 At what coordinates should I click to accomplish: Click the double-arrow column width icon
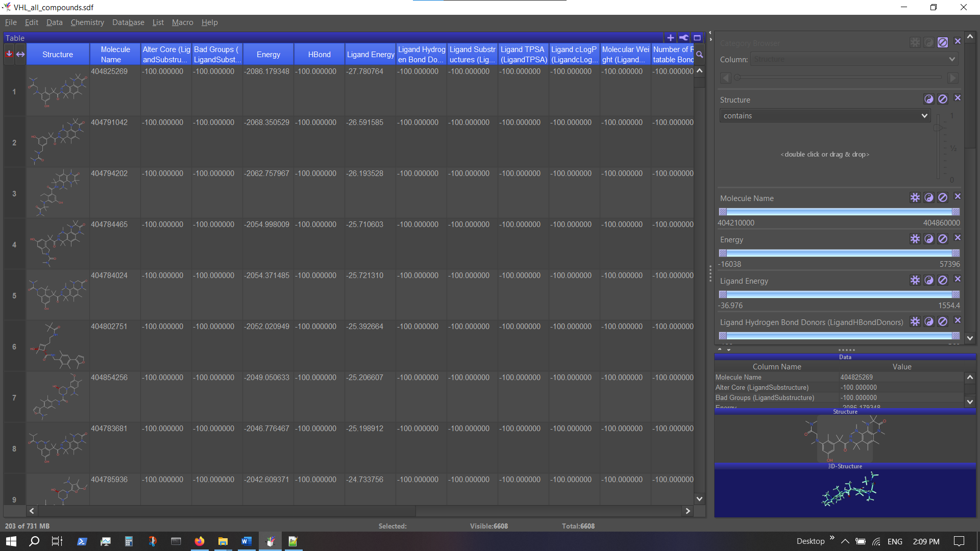coord(20,54)
